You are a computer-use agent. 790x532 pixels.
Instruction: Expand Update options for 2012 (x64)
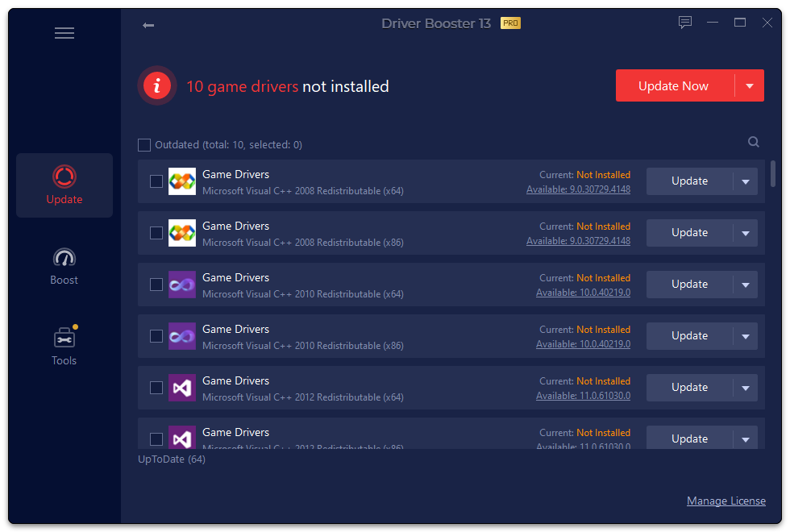[x=746, y=388]
